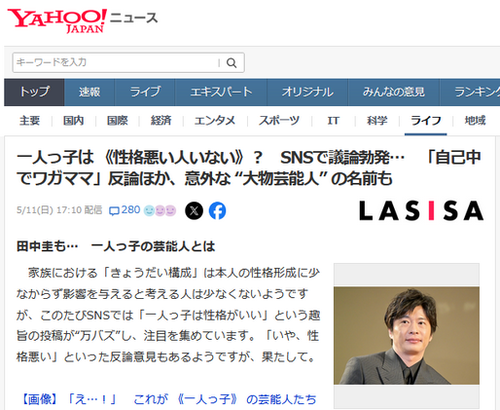Screen dimensions: 500x410
Task: Share the article on X
Action: coord(194,211)
